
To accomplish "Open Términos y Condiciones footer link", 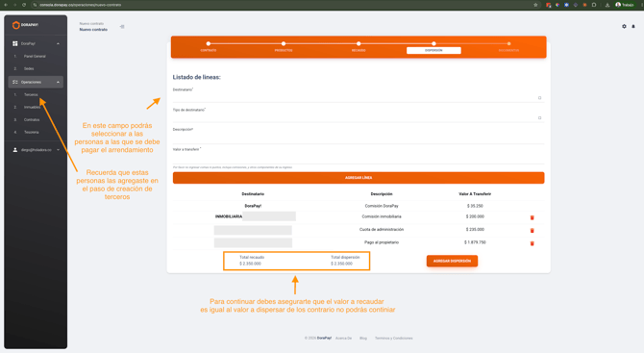I will 393,339.
